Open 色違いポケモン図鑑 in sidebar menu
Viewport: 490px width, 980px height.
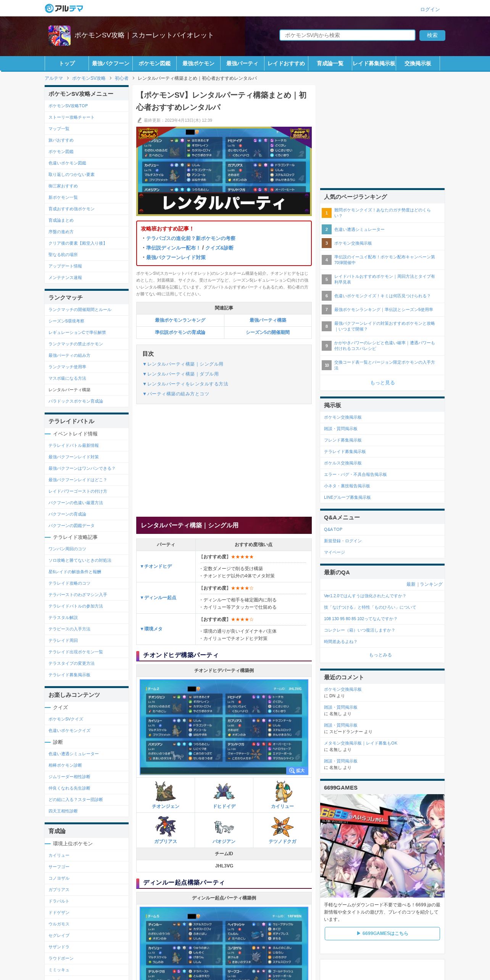click(x=68, y=163)
